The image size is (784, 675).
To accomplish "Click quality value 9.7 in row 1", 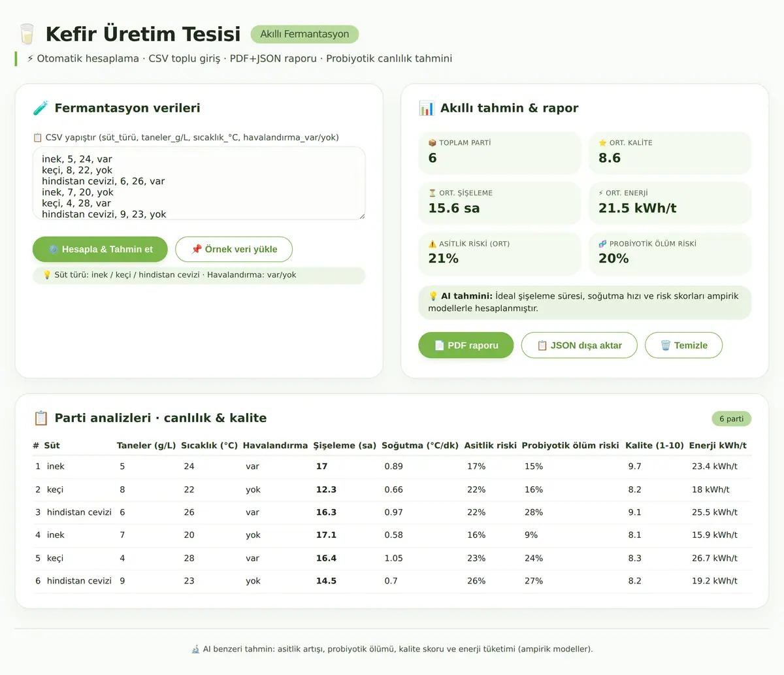I will tap(634, 467).
